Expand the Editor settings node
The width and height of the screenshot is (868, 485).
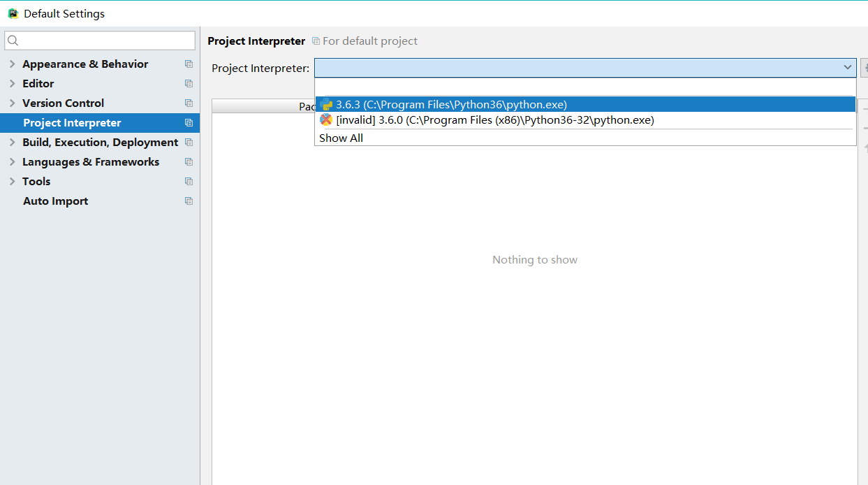coord(12,83)
